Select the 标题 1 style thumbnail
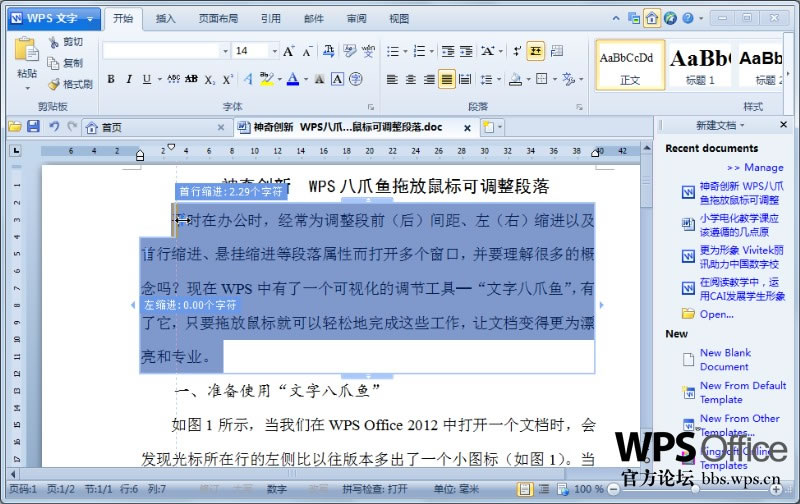Image resolution: width=800 pixels, height=504 pixels. tap(701, 65)
